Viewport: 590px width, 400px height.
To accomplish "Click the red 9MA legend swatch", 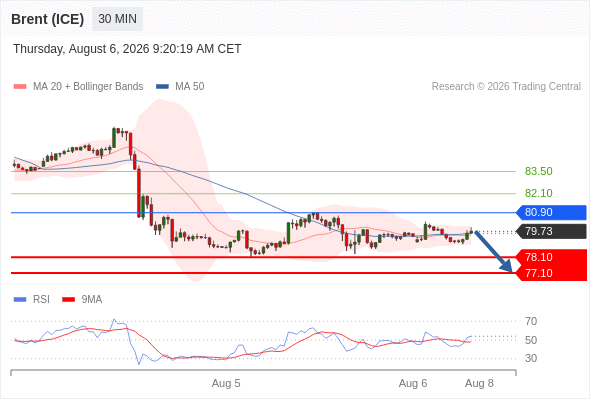I will point(68,300).
